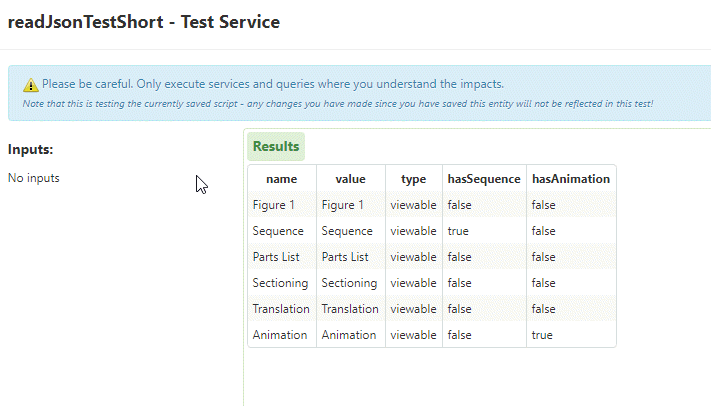Click the type column header
This screenshot has width=711, height=406.
413,179
